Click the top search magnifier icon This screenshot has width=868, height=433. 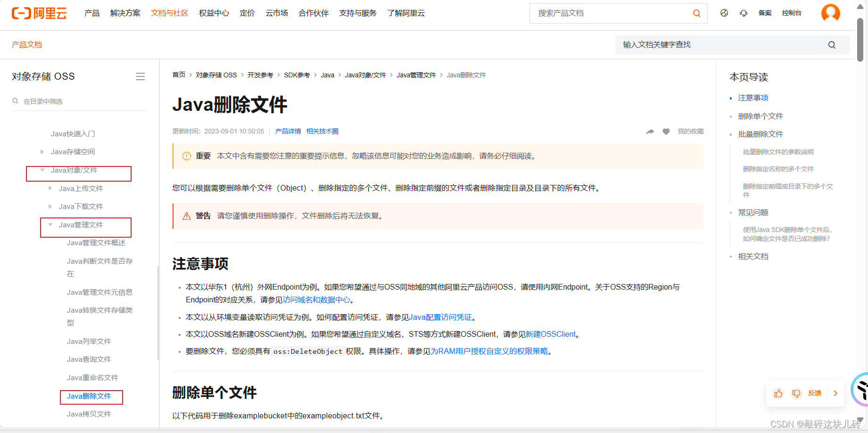coord(696,13)
